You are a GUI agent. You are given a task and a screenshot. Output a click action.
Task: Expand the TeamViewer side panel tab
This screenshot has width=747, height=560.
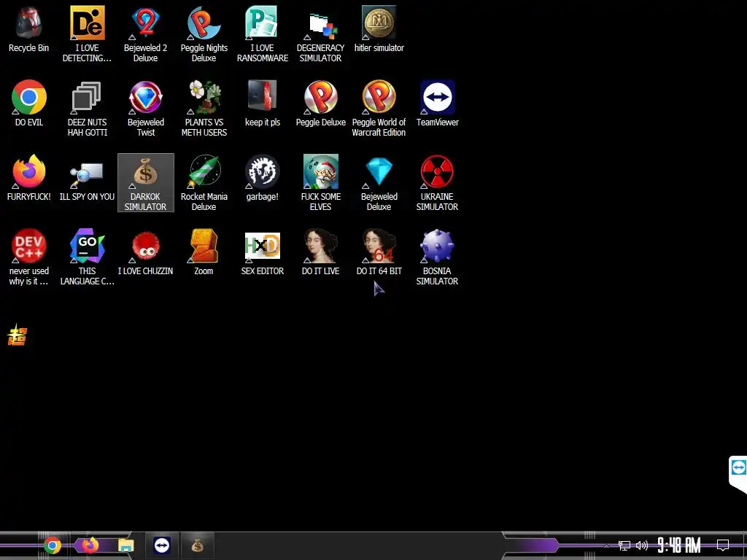pos(738,475)
